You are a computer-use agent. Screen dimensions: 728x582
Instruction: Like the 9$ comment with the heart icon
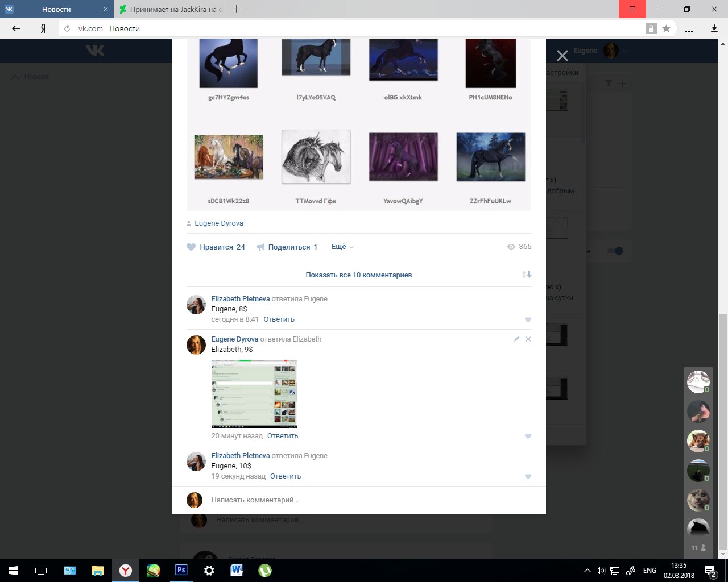(x=528, y=436)
